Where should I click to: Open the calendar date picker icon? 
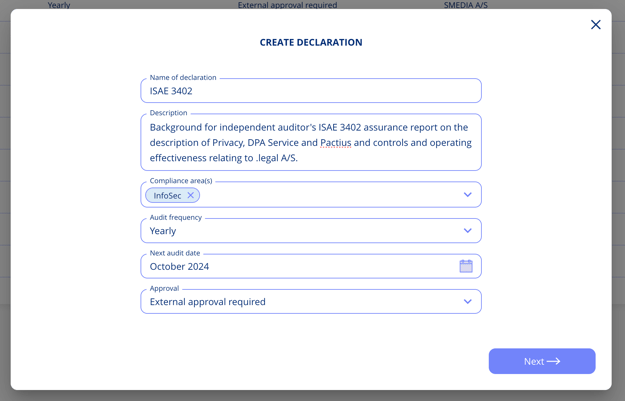coord(466,266)
